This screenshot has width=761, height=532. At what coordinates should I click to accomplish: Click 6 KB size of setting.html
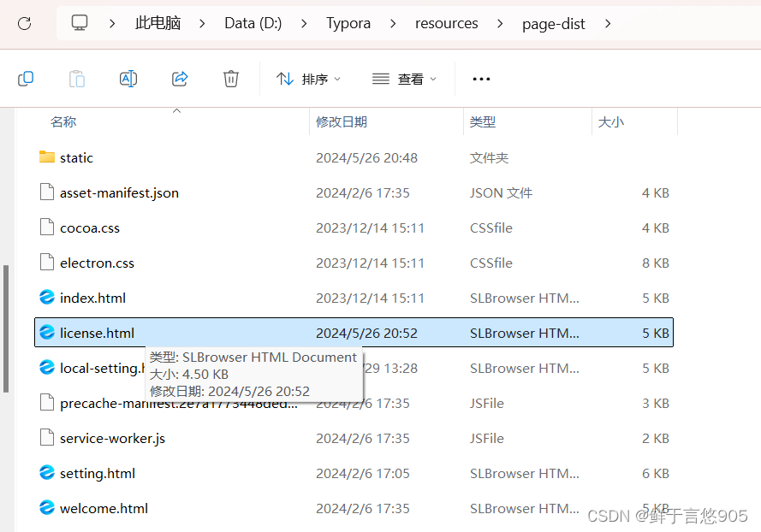pyautogui.click(x=656, y=473)
